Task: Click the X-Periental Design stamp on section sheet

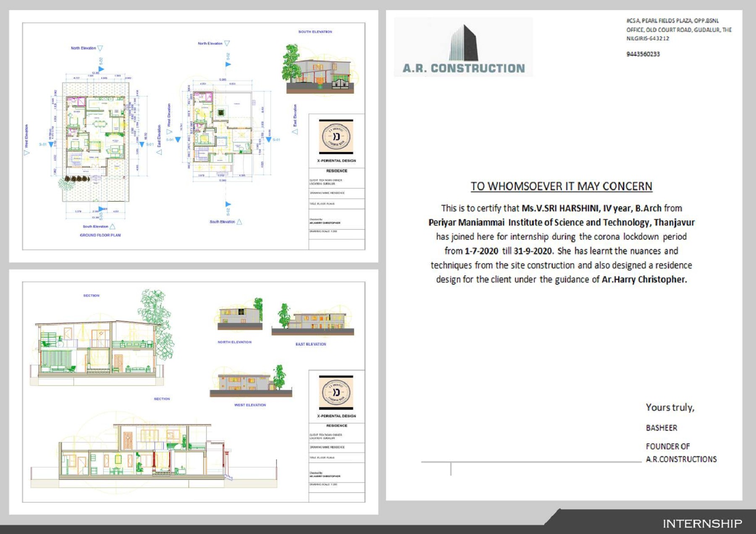Action: [336, 393]
